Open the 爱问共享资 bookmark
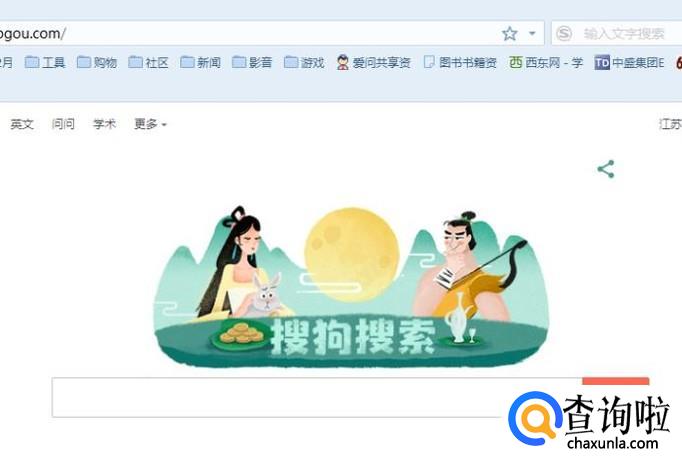 pyautogui.click(x=373, y=63)
